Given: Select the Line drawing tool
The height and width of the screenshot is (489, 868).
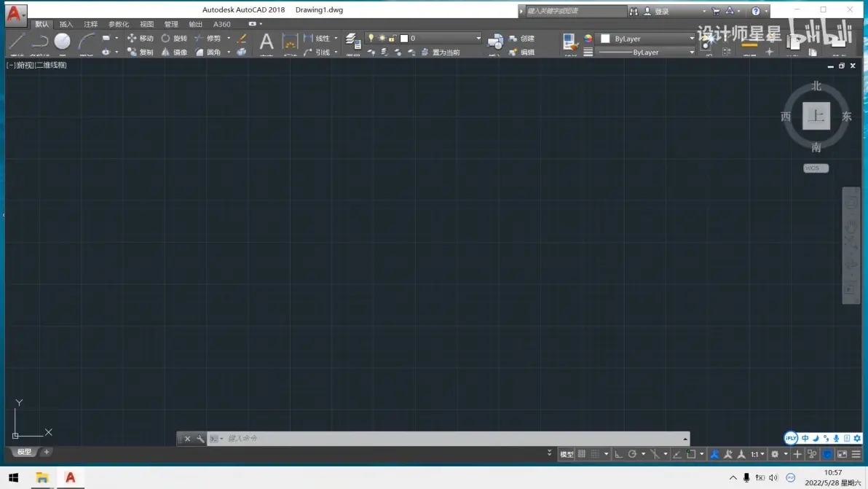Looking at the screenshot, I should pos(17,42).
